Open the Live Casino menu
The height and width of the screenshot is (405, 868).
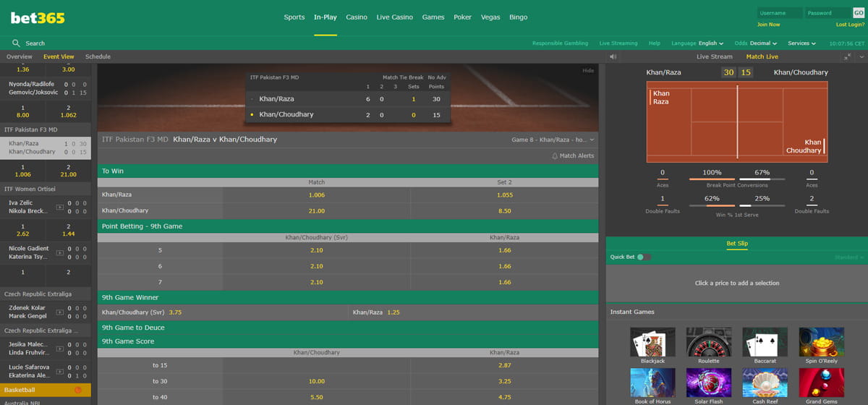(x=395, y=17)
